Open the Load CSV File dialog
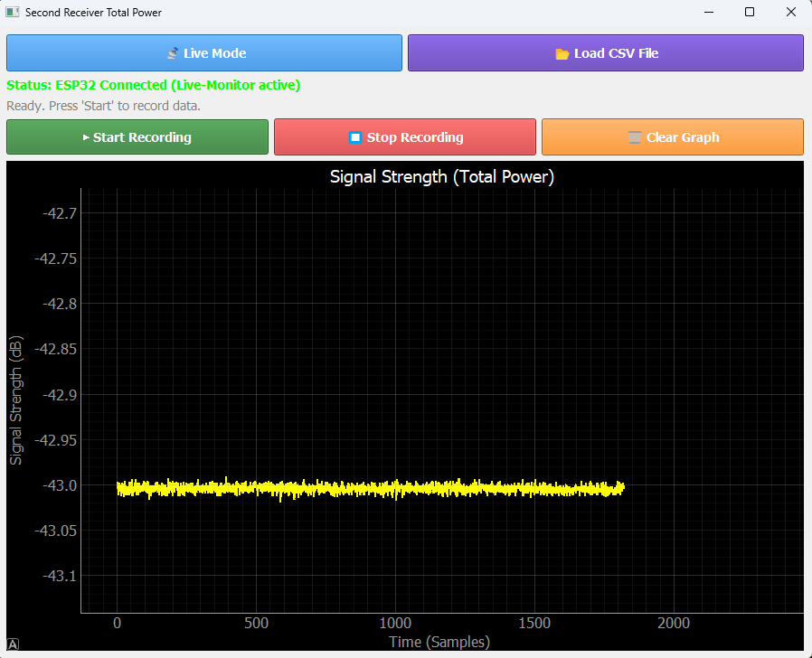The image size is (812, 658). click(x=606, y=53)
